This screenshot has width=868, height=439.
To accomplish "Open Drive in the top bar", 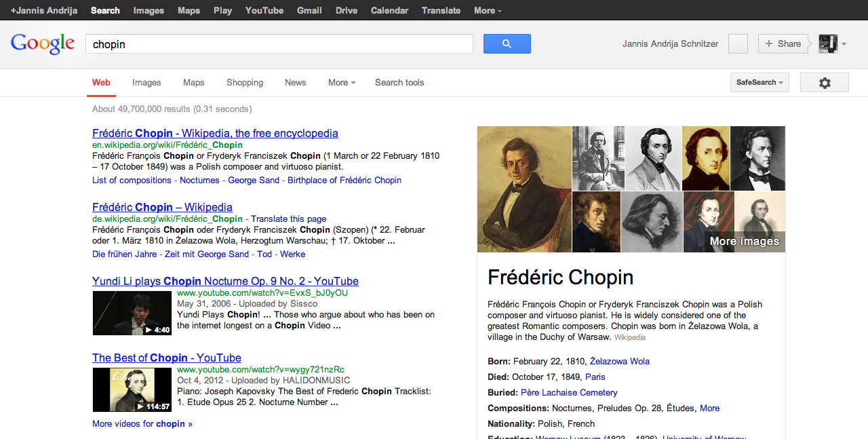I will coord(347,10).
